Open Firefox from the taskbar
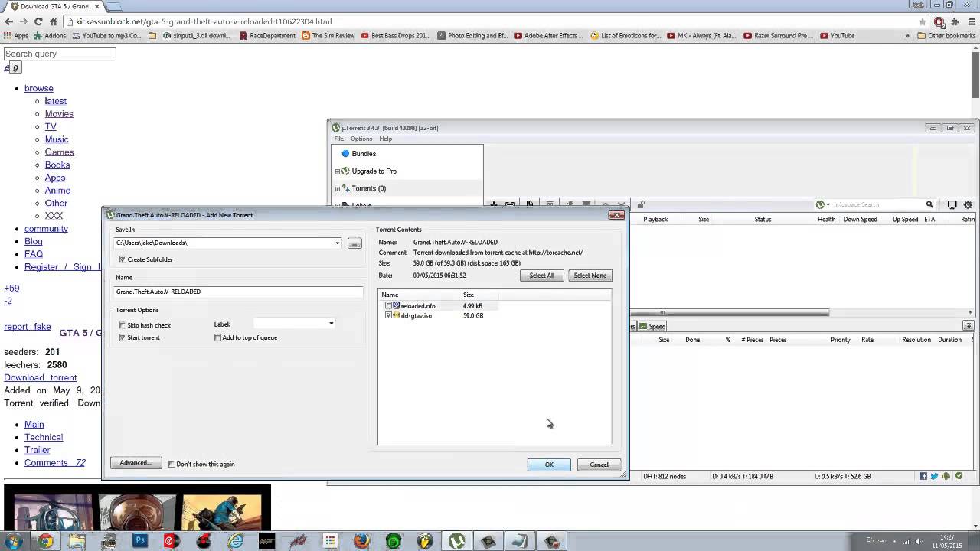 coord(361,541)
